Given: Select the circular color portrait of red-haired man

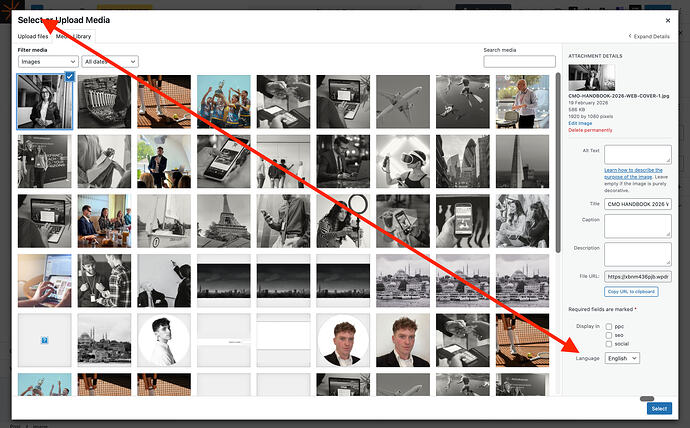Looking at the screenshot, I should [x=343, y=340].
